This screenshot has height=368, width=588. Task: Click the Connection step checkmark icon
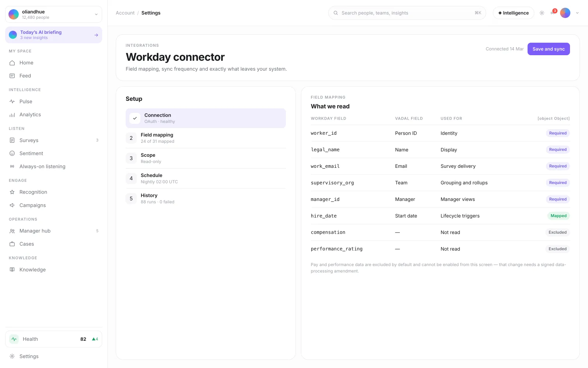pos(135,118)
